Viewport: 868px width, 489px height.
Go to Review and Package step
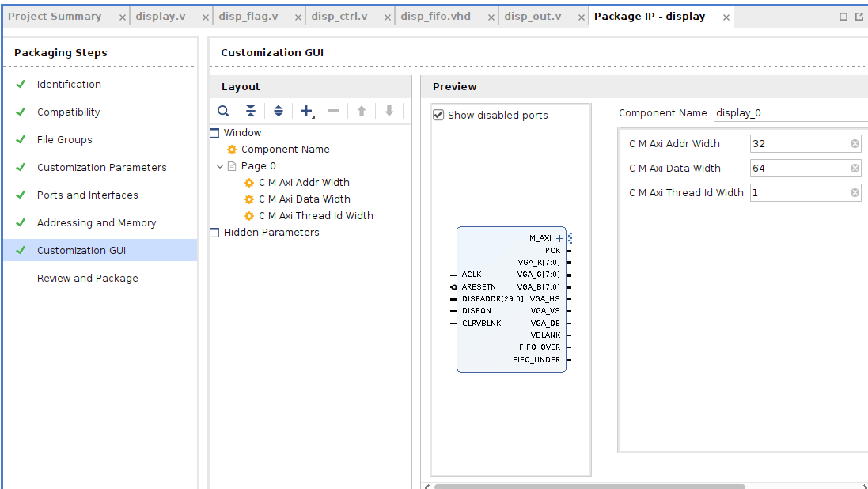(x=88, y=278)
